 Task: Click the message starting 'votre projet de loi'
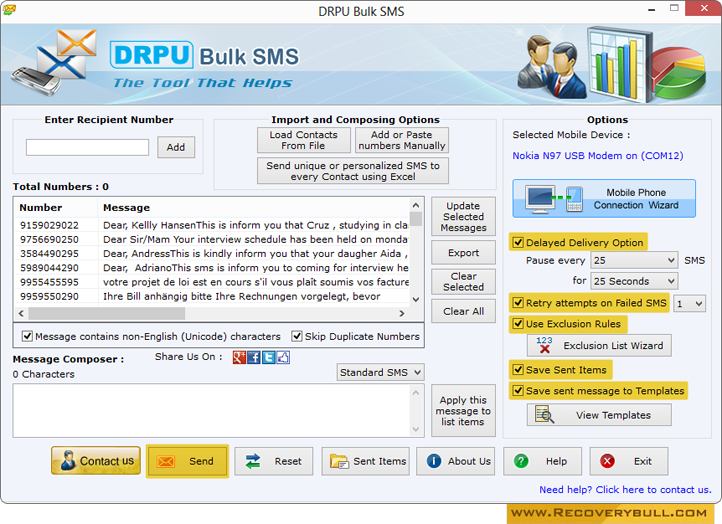(x=256, y=282)
